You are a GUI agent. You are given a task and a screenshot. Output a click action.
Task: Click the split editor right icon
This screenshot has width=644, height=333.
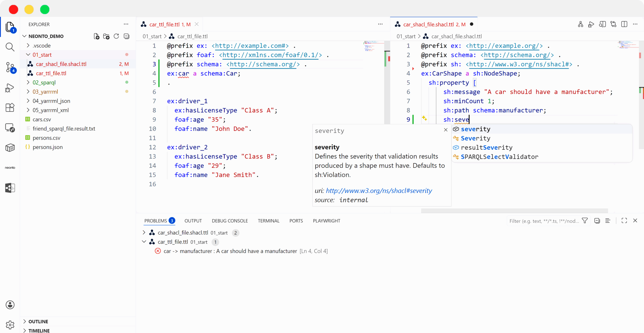tap(624, 24)
